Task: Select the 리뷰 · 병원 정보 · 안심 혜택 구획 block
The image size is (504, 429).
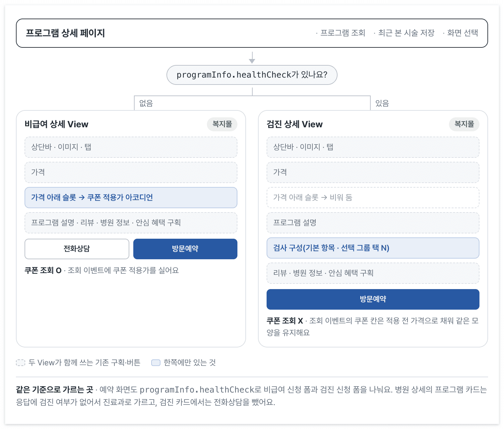Action: 373,273
